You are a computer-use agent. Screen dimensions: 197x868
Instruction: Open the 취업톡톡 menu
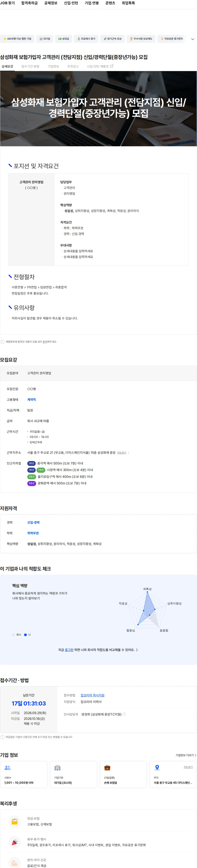click(x=128, y=3)
